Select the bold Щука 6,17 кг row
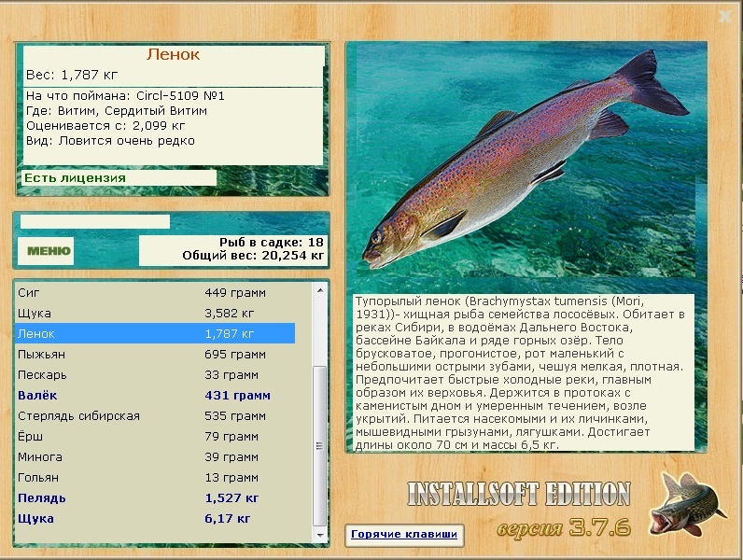Image resolution: width=743 pixels, height=560 pixels. [157, 518]
